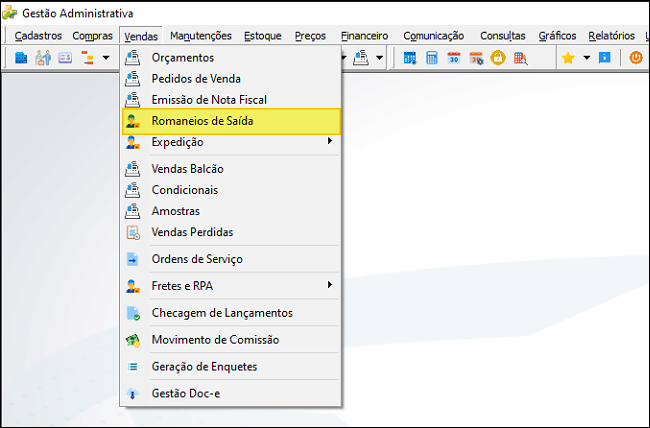Click the people icon in toolbar
This screenshot has height=428, width=650.
(x=43, y=58)
